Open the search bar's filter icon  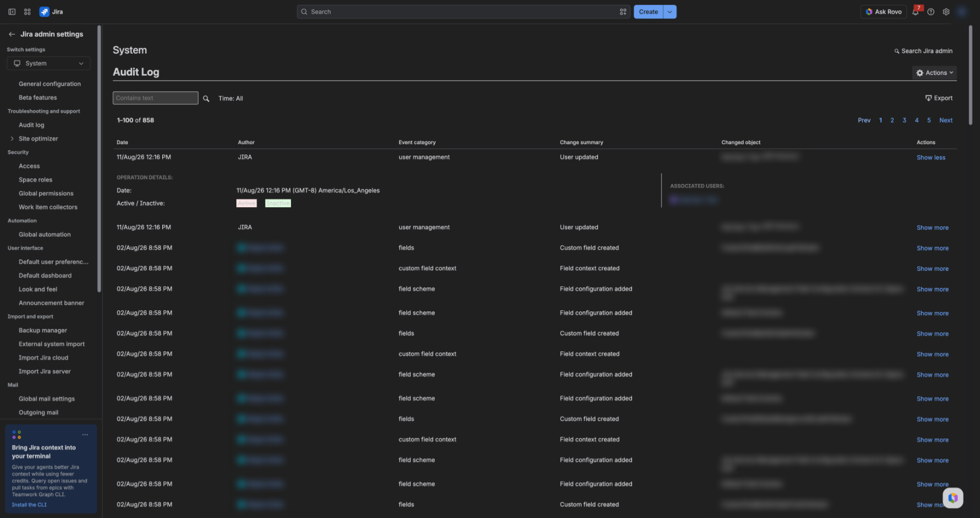pyautogui.click(x=623, y=12)
